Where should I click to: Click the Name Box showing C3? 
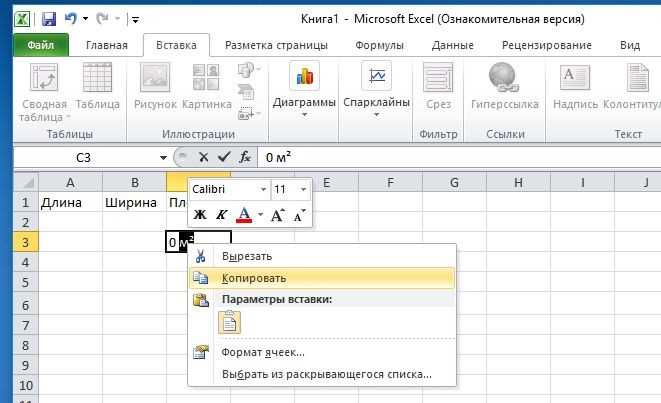[86, 158]
